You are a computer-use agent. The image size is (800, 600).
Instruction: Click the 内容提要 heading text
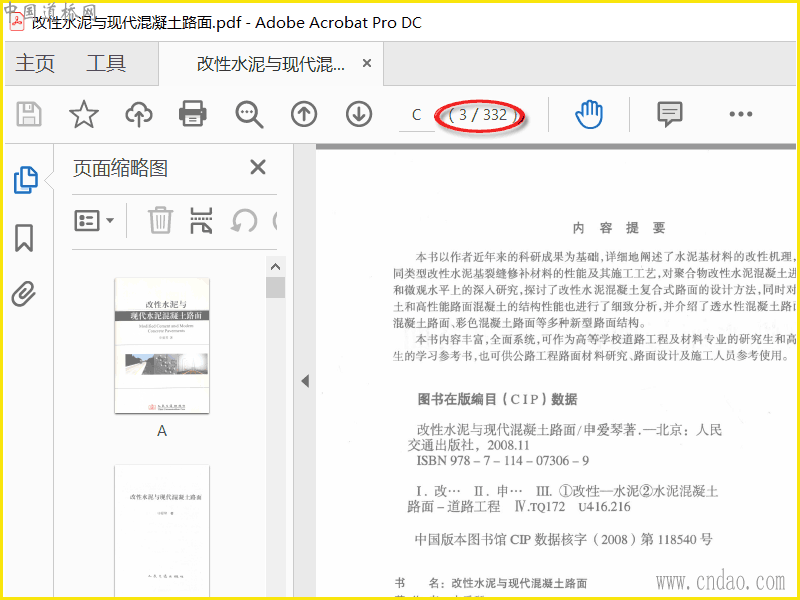pyautogui.click(x=618, y=228)
